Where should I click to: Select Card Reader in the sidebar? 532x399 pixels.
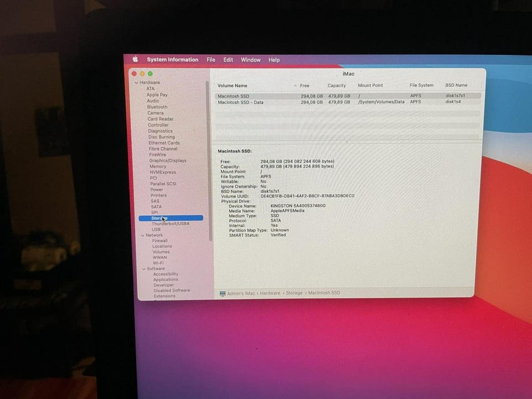(161, 119)
